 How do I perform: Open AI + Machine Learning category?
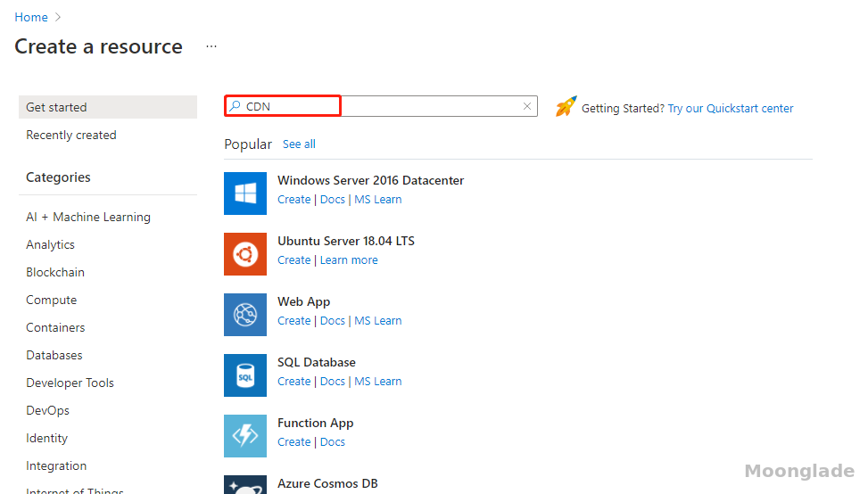(88, 217)
